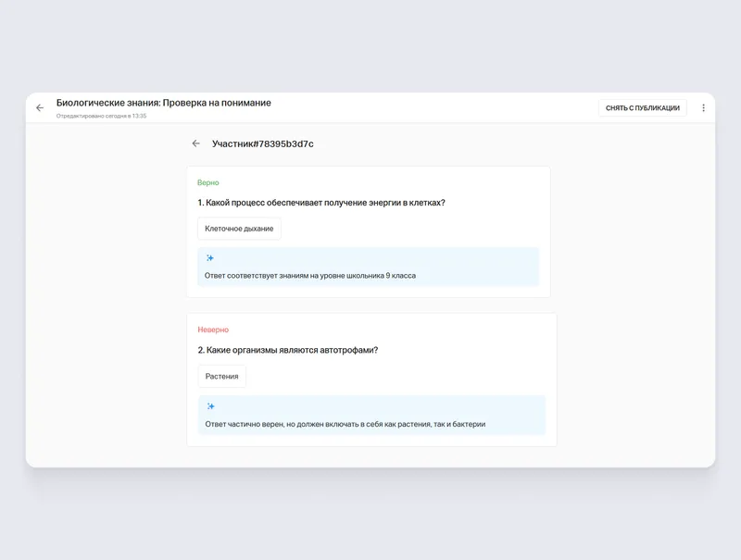741x560 pixels.
Task: Click the feedback mentioning школьника 9 класса
Action: [x=310, y=275]
